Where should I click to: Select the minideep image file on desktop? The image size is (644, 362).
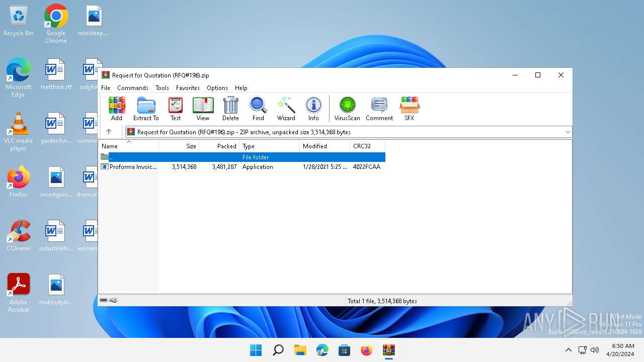coord(94,21)
